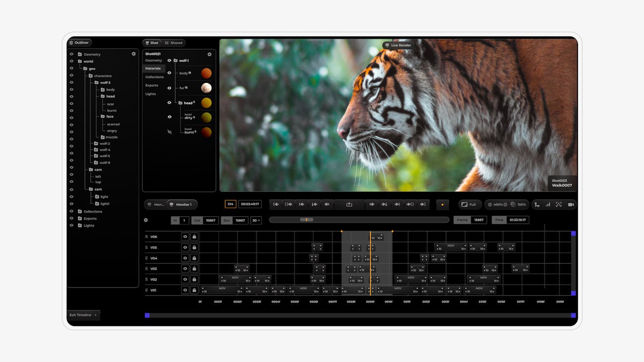Click the Live Render indicator icon
The height and width of the screenshot is (362, 644).
387,45
